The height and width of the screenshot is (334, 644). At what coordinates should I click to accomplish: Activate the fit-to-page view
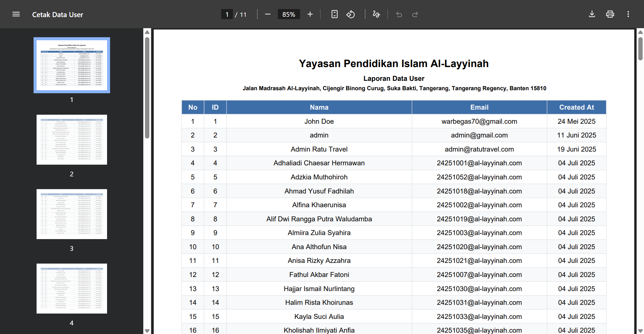(334, 14)
